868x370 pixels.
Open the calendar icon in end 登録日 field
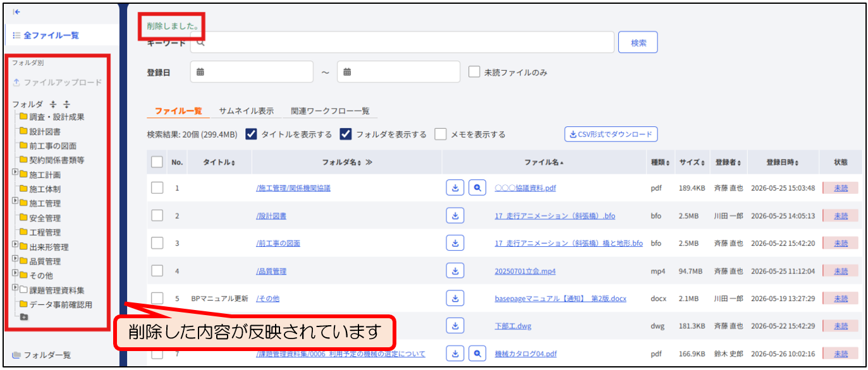tap(347, 72)
